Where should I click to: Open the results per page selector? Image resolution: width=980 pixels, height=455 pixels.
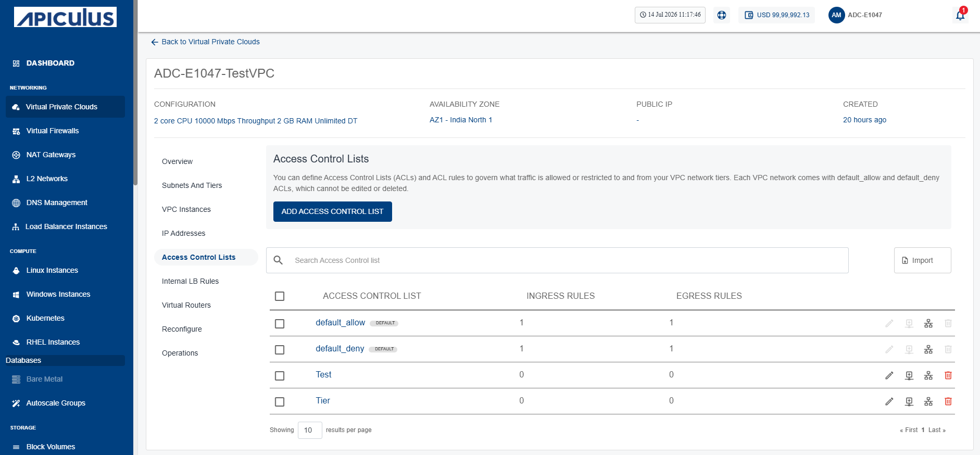point(310,430)
